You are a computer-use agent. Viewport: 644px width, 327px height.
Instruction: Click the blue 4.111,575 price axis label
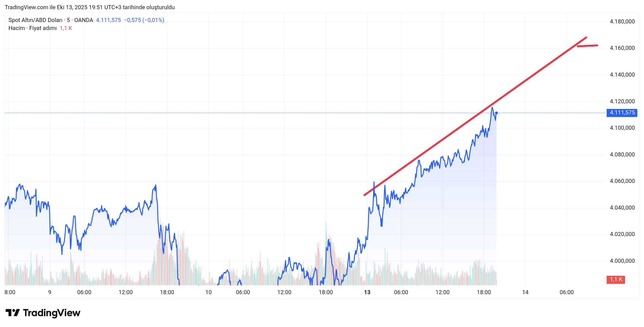622,113
